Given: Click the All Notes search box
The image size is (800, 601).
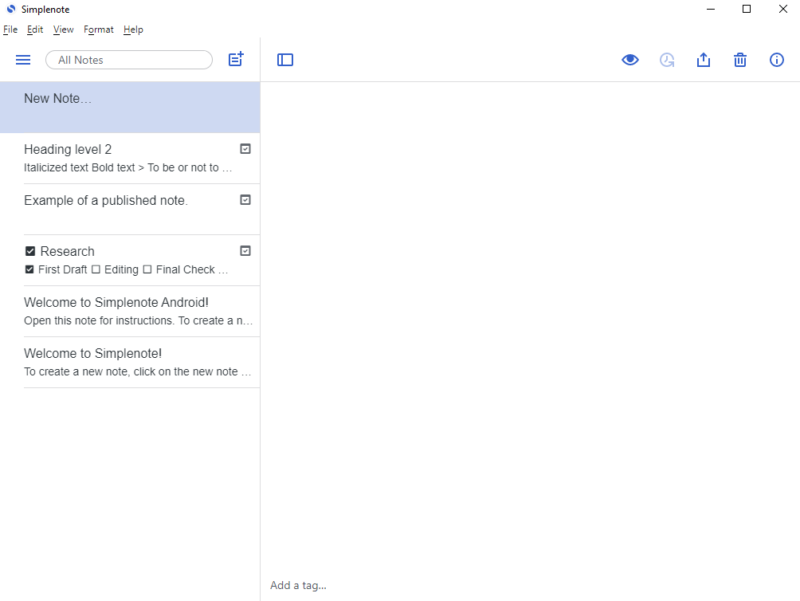Looking at the screenshot, I should 128,59.
